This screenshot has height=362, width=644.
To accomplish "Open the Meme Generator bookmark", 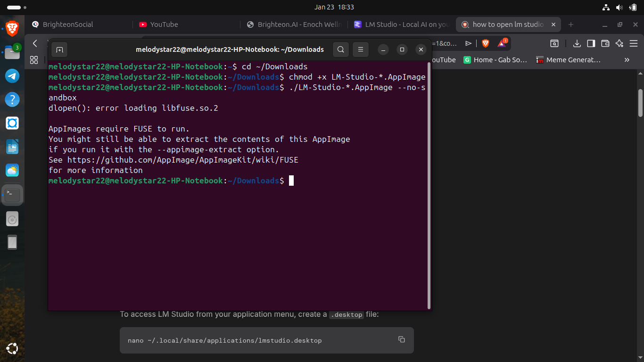I will click(x=568, y=60).
